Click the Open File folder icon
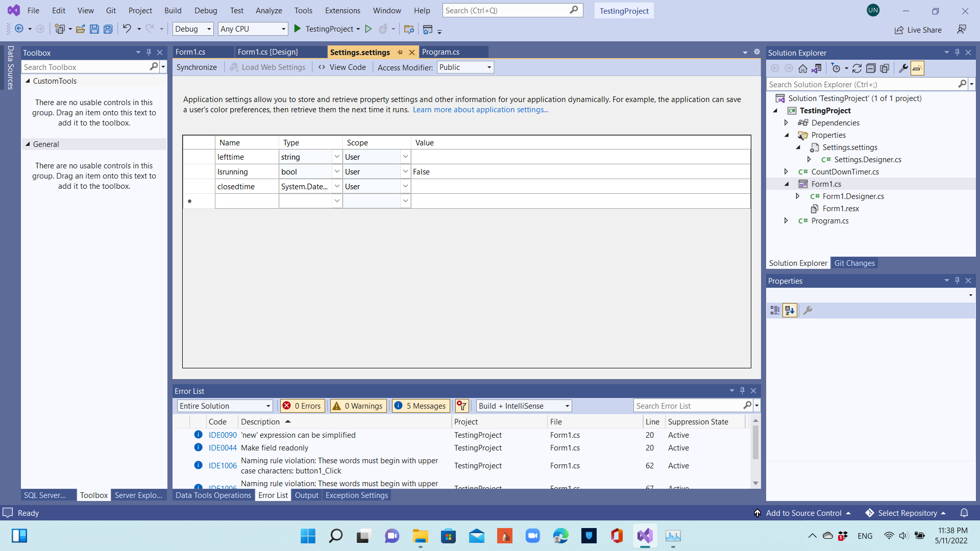This screenshot has height=551, width=980. [x=81, y=29]
